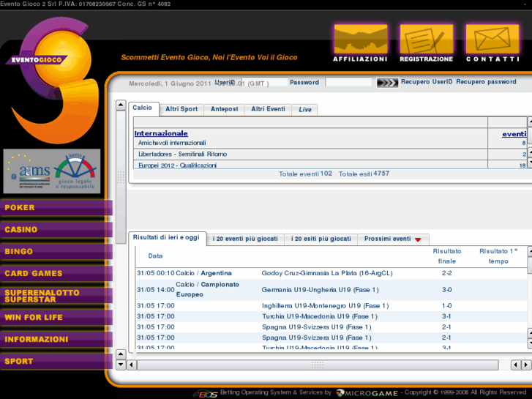
Task: Click the eventi column header link
Action: coord(514,134)
